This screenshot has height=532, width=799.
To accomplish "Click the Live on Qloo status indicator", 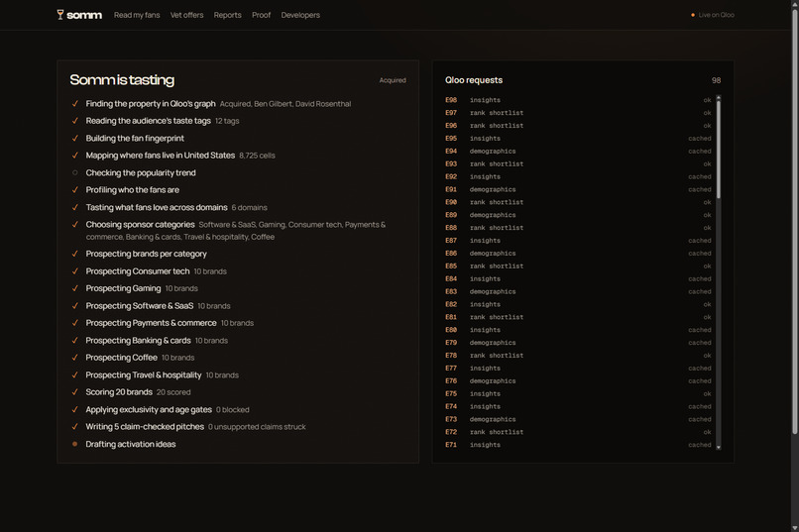I will 713,15.
